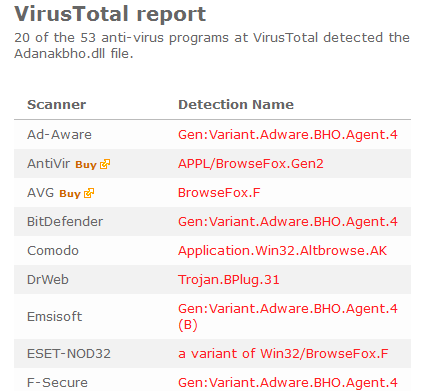The height and width of the screenshot is (391, 427).
Task: Click 'a variant of Win32/BrowseFox.F' text
Action: (x=283, y=354)
